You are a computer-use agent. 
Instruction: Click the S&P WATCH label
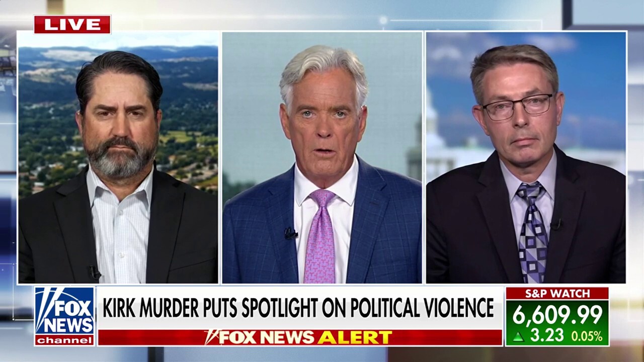pos(557,293)
